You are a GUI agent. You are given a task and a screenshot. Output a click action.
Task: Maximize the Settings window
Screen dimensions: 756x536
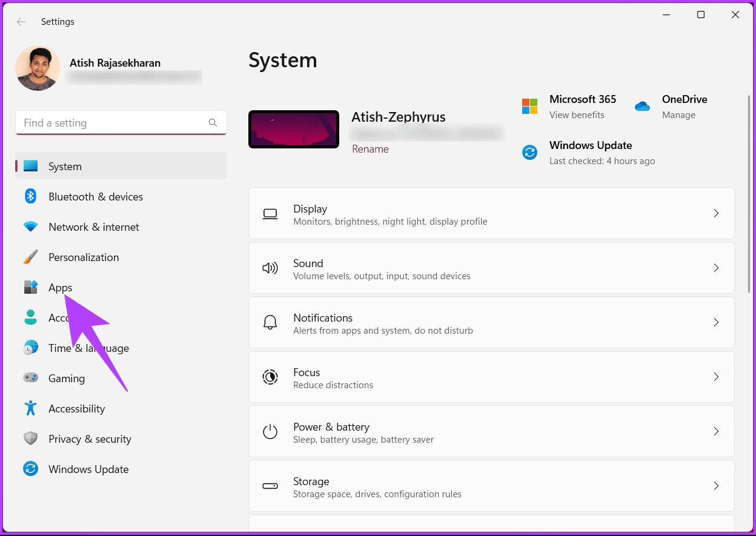pos(701,15)
